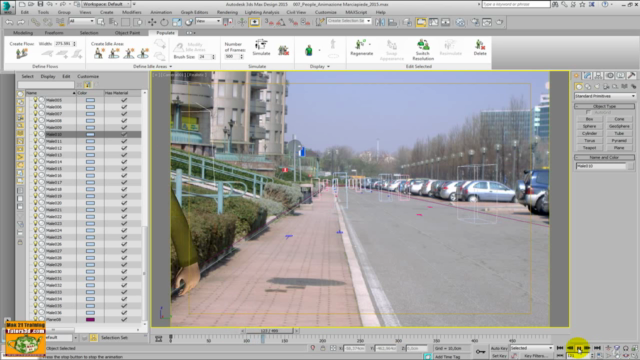Click the Create Idle Area seated figure icon
The width and height of the screenshot is (640, 360).
coord(99,53)
